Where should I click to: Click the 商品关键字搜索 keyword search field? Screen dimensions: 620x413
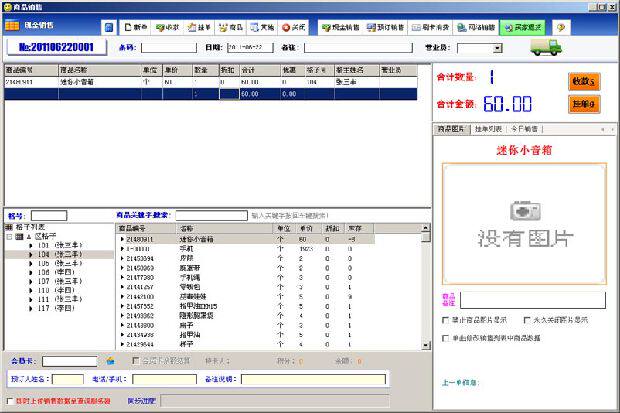point(212,216)
